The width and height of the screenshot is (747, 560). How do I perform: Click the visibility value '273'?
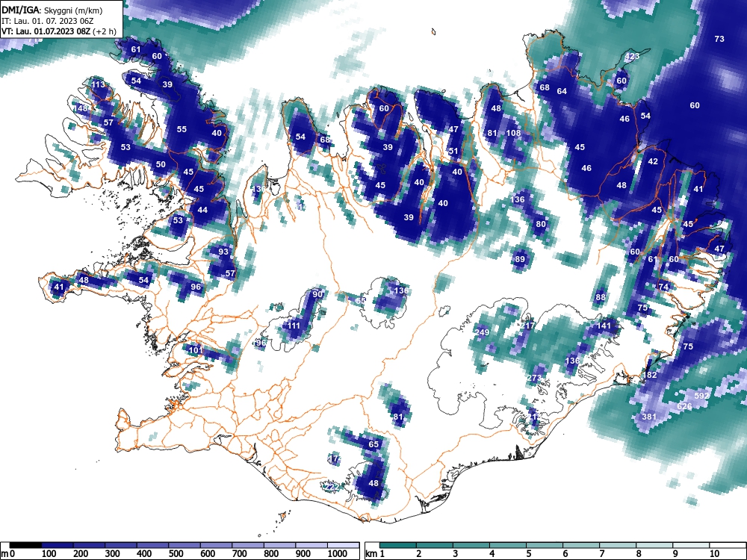point(535,378)
